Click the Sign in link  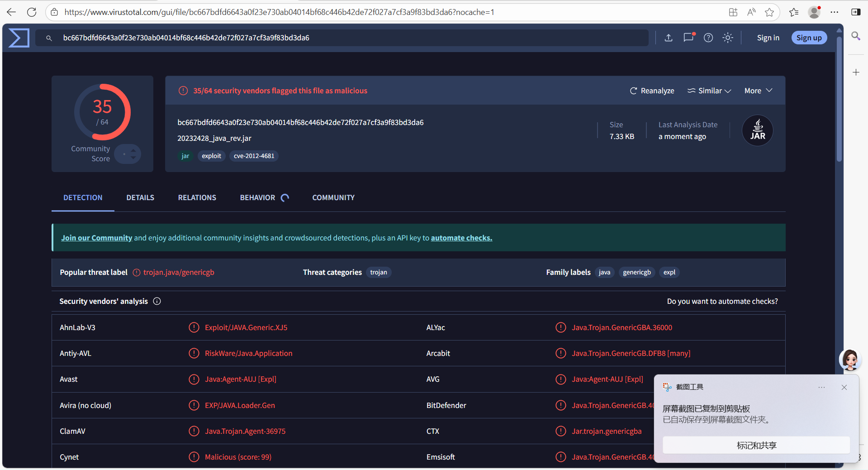click(x=768, y=38)
